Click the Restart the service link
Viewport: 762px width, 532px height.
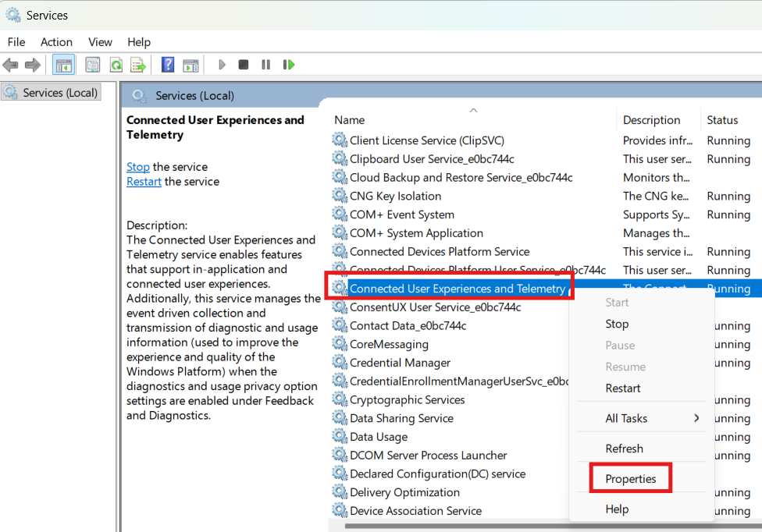[x=144, y=182]
